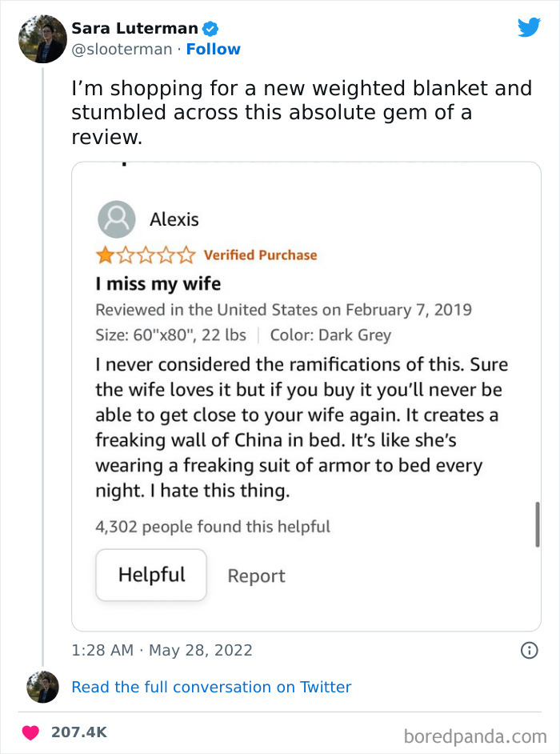Click the tweet info circle icon
The height and width of the screenshot is (754, 560).
529,651
